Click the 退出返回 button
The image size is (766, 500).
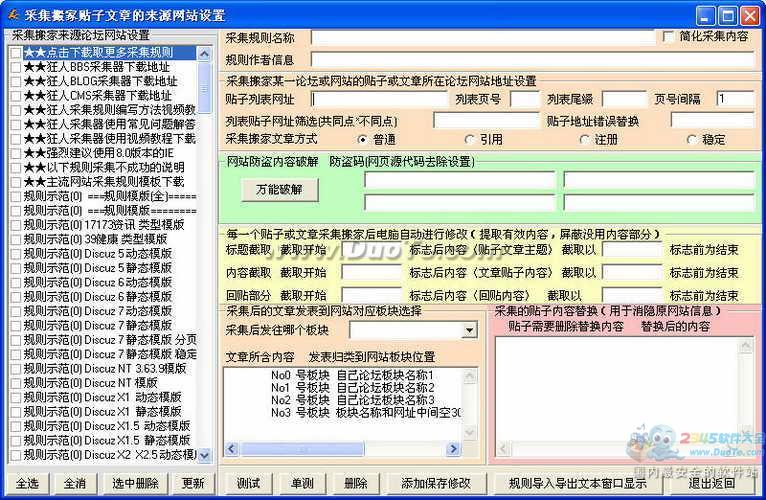coord(712,483)
